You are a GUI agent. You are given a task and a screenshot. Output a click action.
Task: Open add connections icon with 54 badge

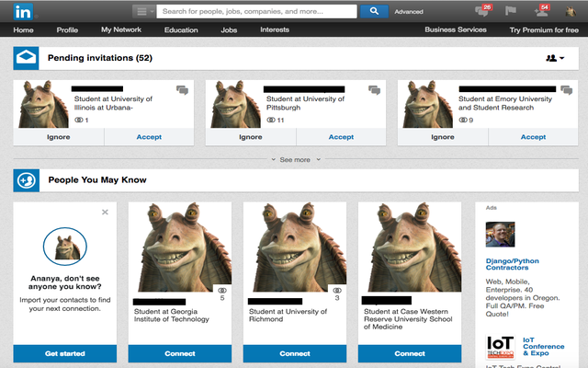tap(542, 11)
